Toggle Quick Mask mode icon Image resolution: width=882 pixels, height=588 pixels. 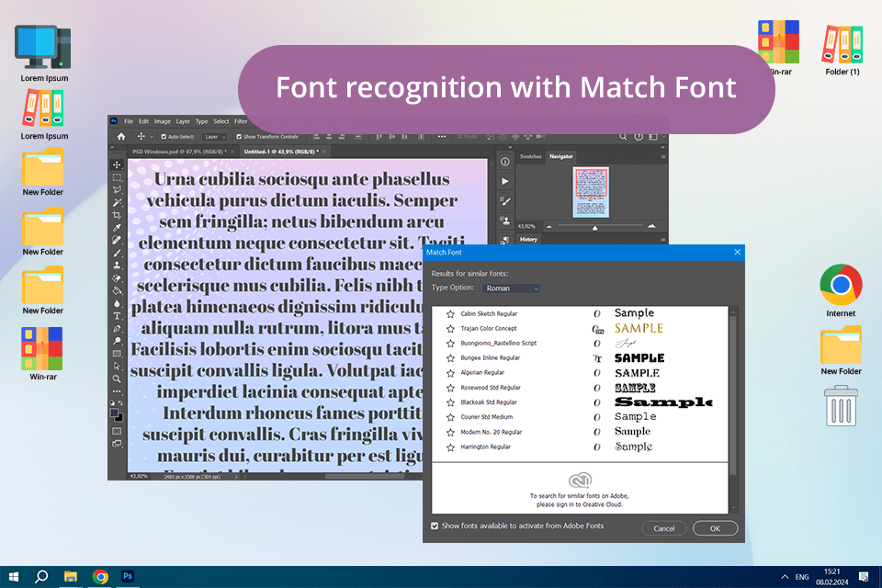coord(117,431)
